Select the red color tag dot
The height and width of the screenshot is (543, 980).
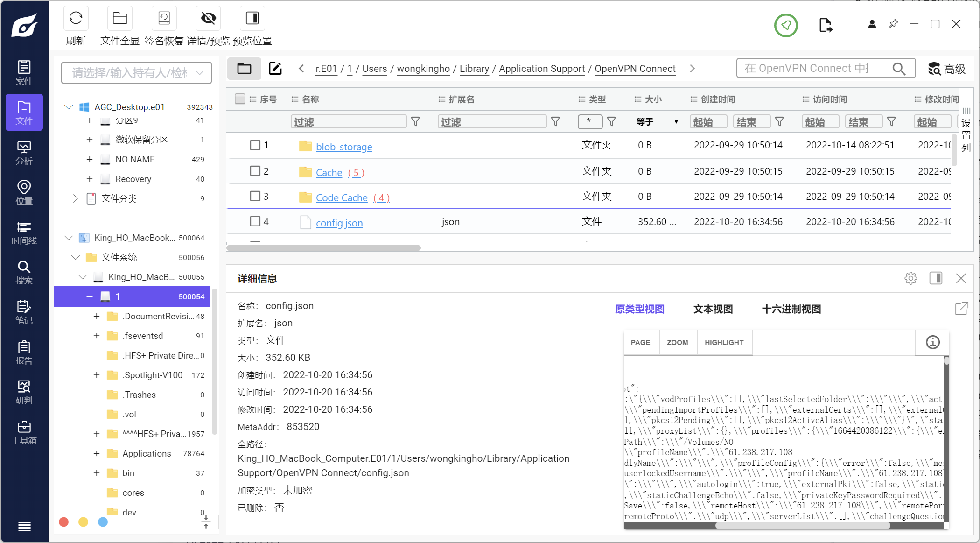(x=64, y=522)
